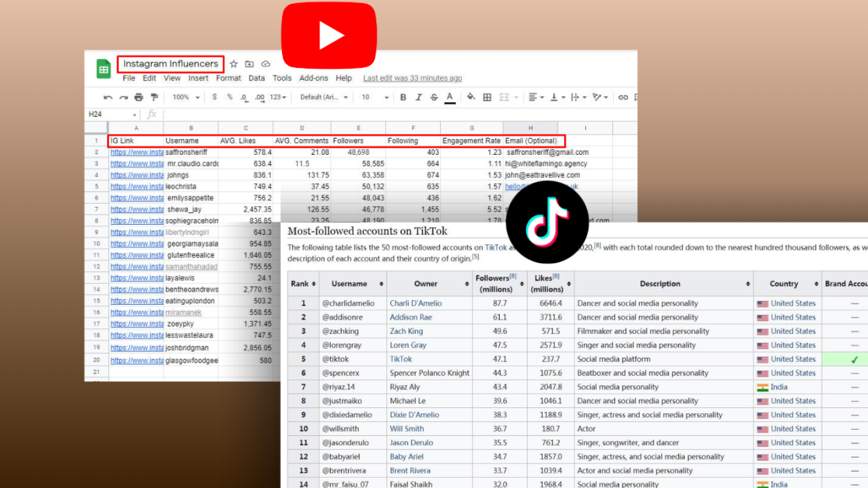The image size is (868, 488).
Task: Open the Google Sheets home icon
Action: coord(104,69)
